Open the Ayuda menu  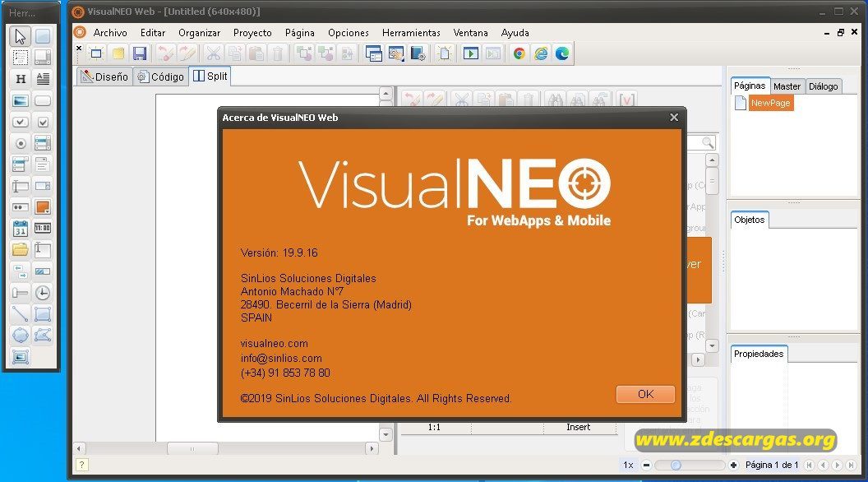515,33
